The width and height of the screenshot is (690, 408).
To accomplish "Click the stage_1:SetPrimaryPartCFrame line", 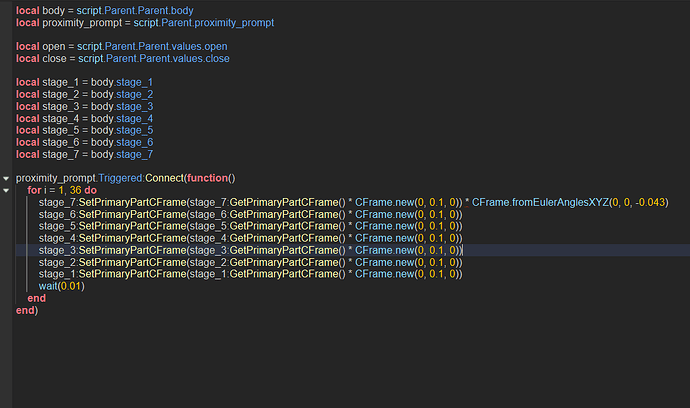I will click(x=250, y=274).
